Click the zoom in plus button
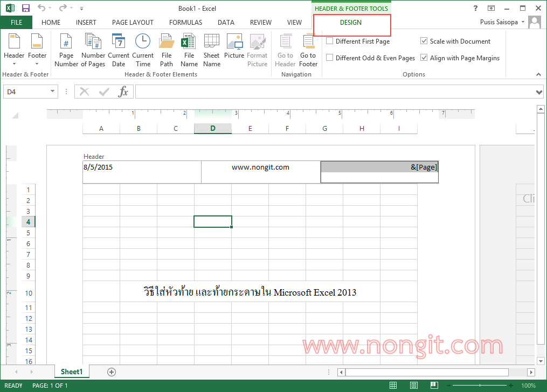 tap(511, 386)
